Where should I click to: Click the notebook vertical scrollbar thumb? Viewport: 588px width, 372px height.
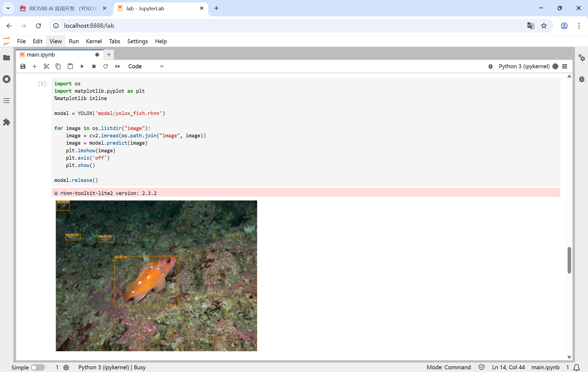(569, 260)
